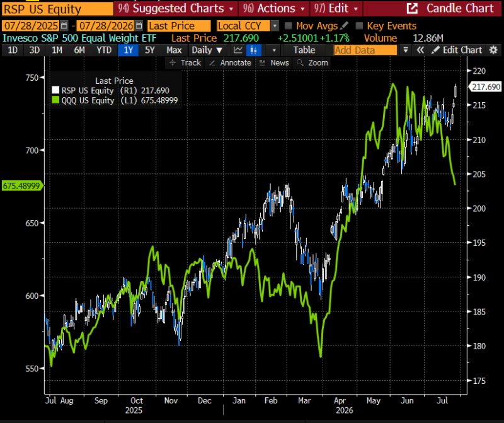
Task: Select the Max time range
Action: [174, 50]
